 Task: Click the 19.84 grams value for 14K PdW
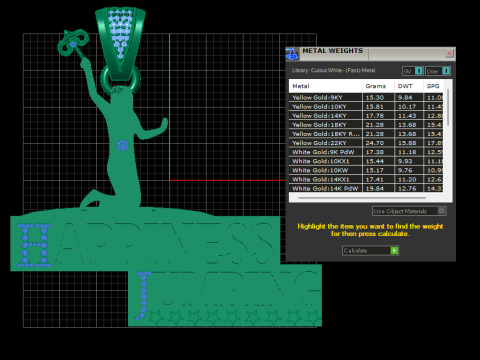pyautogui.click(x=375, y=188)
